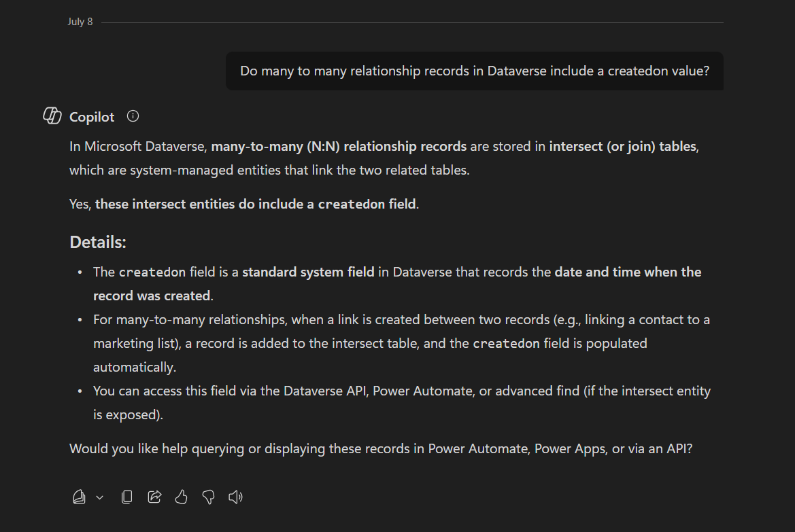Click the edit in Pages icon

coord(79,497)
